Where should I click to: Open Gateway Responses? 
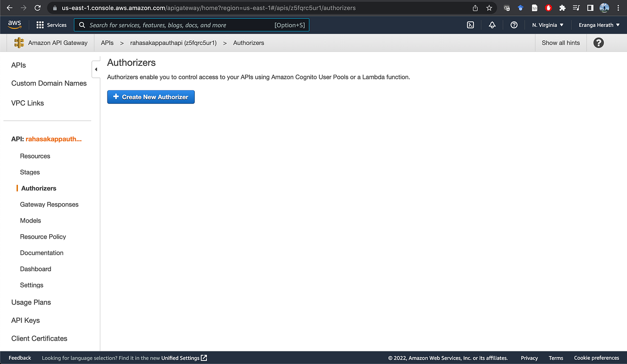49,205
